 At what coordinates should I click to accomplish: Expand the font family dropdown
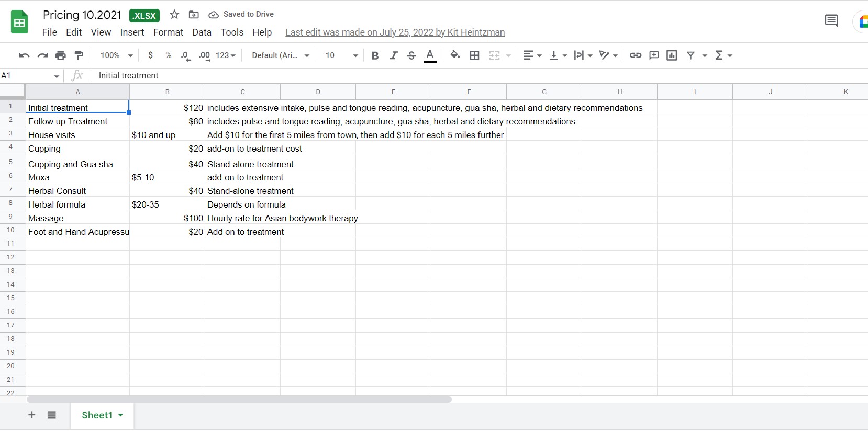pyautogui.click(x=281, y=55)
